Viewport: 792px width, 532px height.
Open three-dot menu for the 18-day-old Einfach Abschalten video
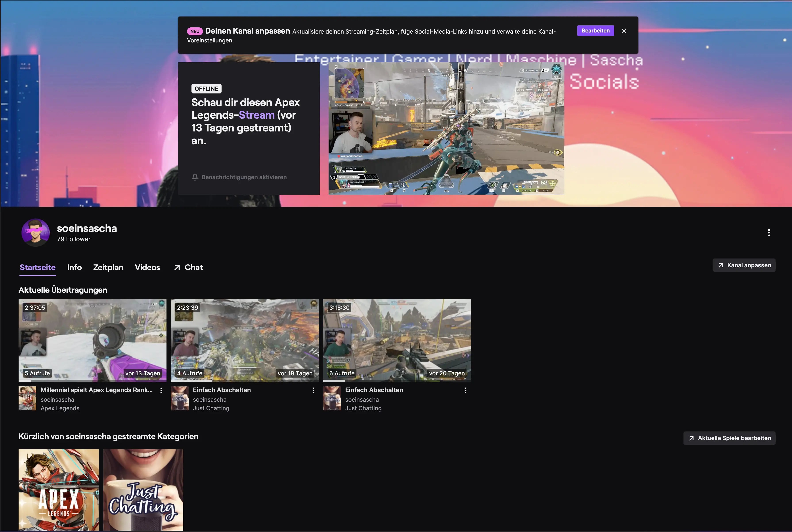pos(313,391)
